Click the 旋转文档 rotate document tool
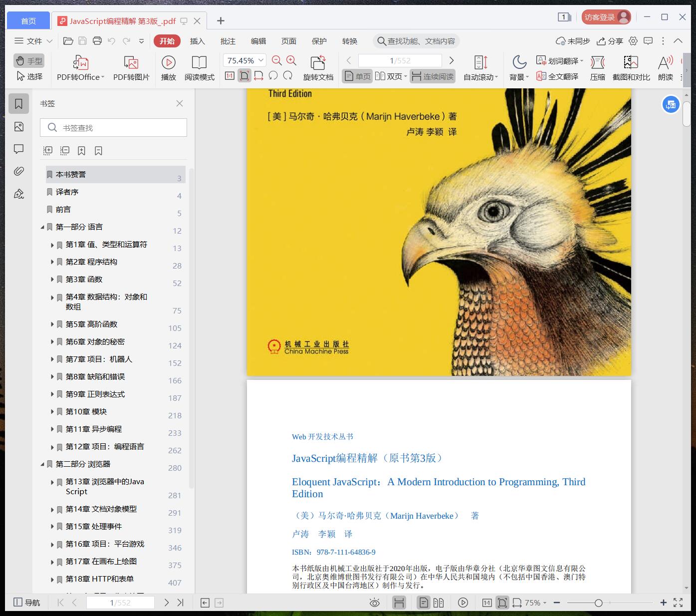 [318, 68]
